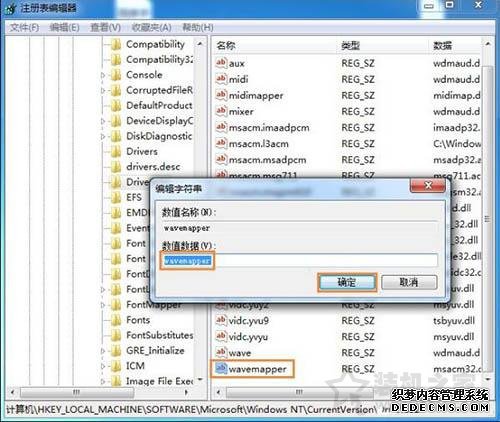Click the wavemapper string value icon
Image resolution: width=500 pixels, height=422 pixels.
coord(221,368)
